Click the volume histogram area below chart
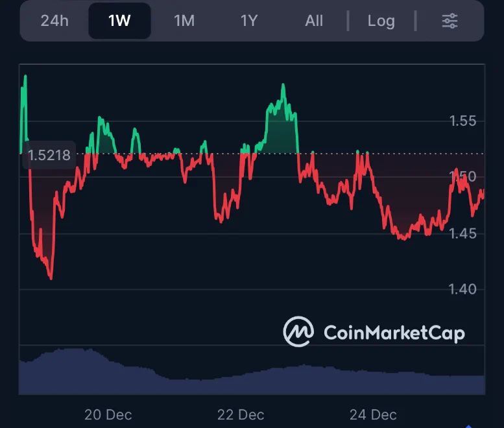 click(252, 376)
